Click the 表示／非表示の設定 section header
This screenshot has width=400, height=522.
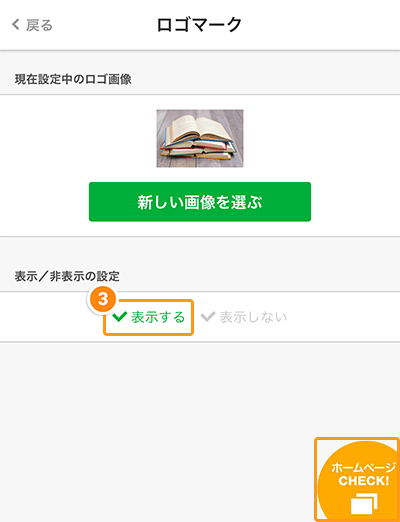coord(67,276)
